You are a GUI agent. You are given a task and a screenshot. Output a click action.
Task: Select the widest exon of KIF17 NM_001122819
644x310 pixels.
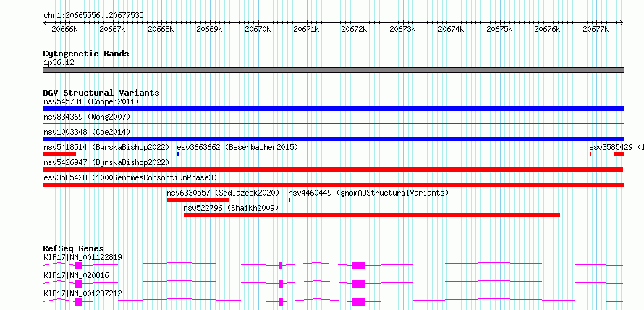(358, 266)
